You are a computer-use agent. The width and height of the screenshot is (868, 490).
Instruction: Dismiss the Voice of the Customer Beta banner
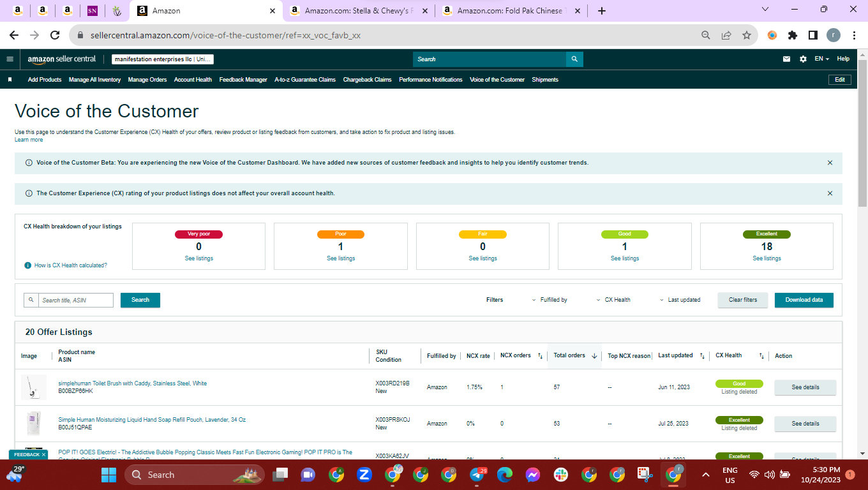(x=830, y=163)
